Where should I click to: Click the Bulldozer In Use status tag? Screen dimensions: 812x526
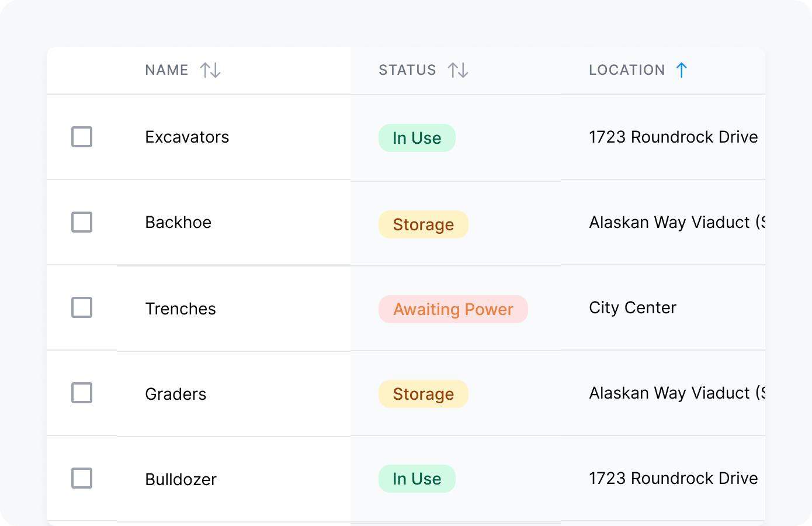(x=417, y=479)
